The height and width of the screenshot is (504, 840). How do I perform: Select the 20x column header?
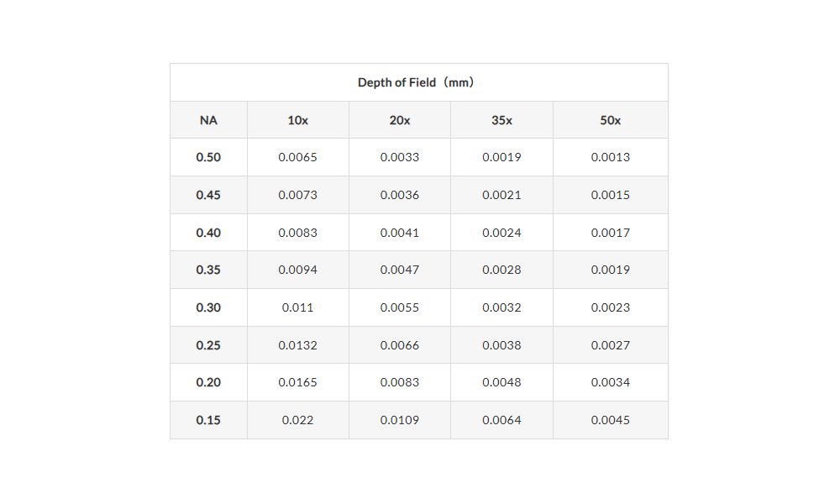(400, 120)
